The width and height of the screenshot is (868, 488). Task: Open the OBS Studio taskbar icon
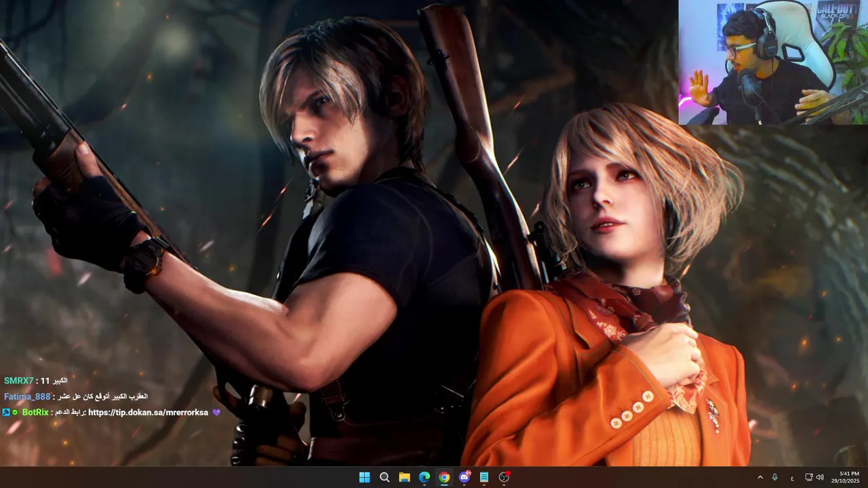click(x=504, y=477)
